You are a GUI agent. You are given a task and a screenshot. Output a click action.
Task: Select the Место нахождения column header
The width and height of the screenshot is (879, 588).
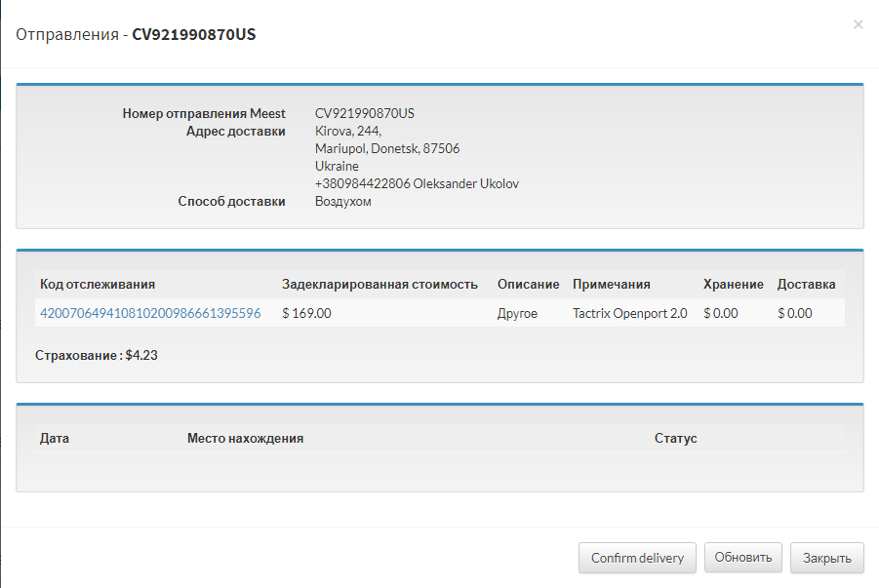[x=245, y=438]
